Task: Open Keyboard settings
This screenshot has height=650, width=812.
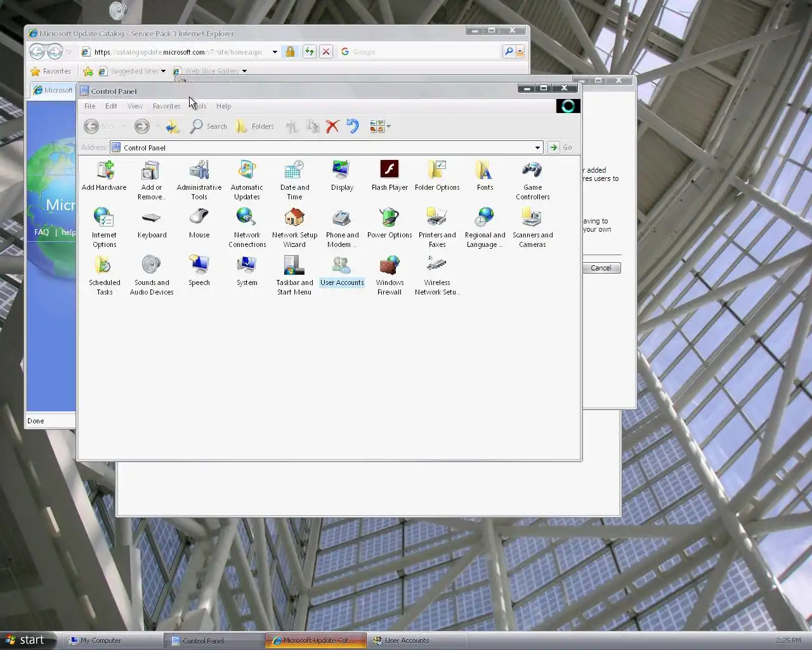Action: (152, 223)
